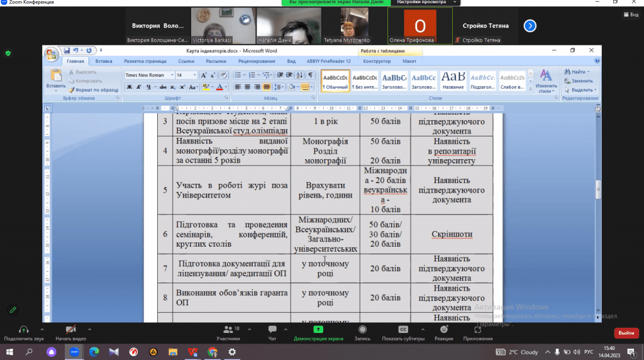Screen dimensions: 644x360
Task: Open the Zoom annotation pencil tool
Action: pyautogui.click(x=12, y=310)
